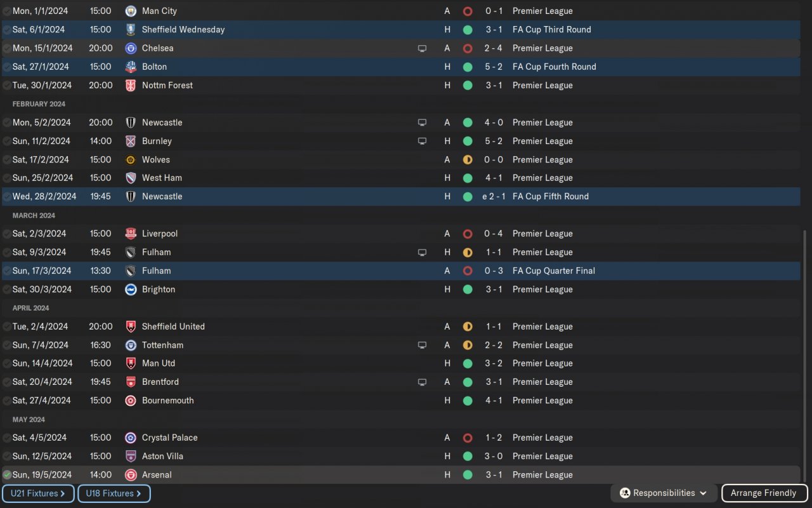This screenshot has height=508, width=812.
Task: Click the green win indicator for Arsenal match
Action: (468, 475)
